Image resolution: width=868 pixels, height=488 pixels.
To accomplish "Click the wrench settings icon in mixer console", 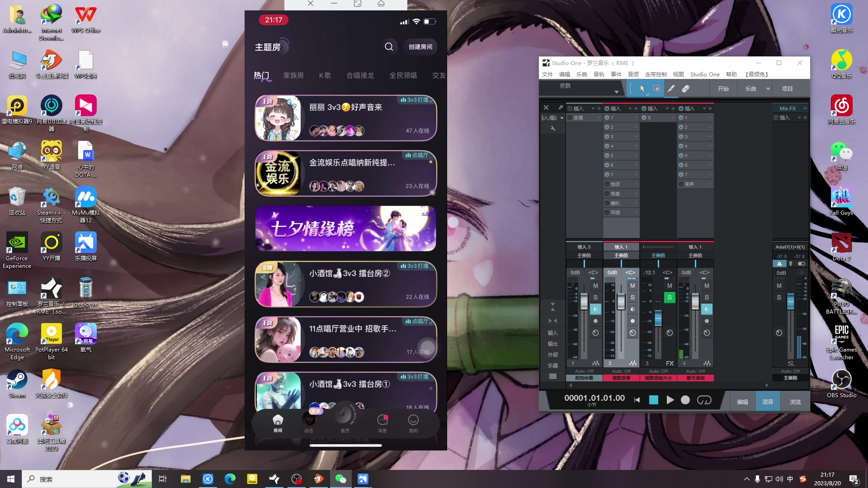I will [x=552, y=129].
